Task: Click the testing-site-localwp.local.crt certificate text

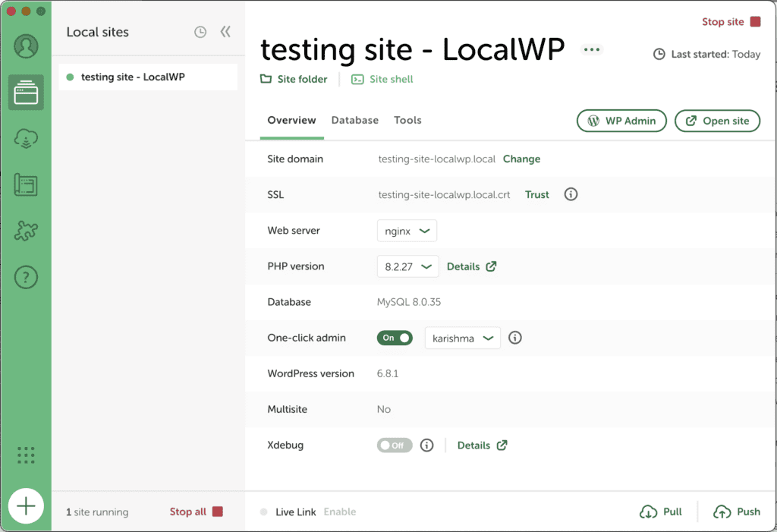Action: 444,195
